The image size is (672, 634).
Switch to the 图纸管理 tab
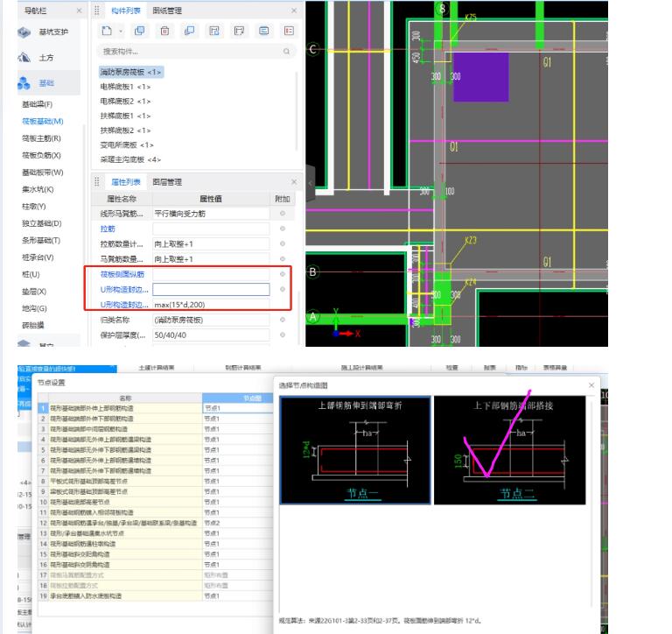[167, 11]
